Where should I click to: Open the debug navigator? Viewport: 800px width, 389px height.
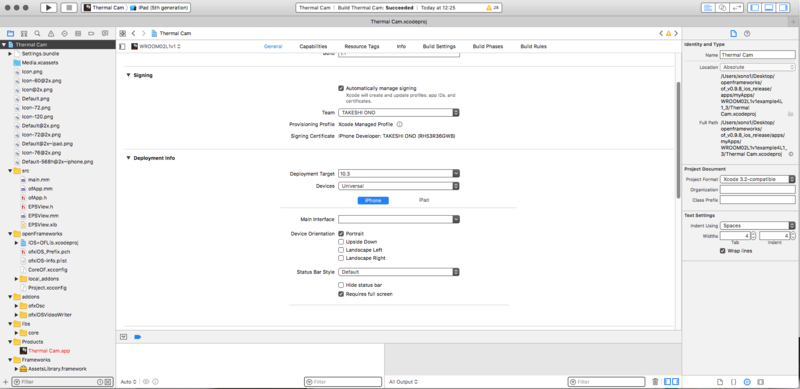coord(78,33)
